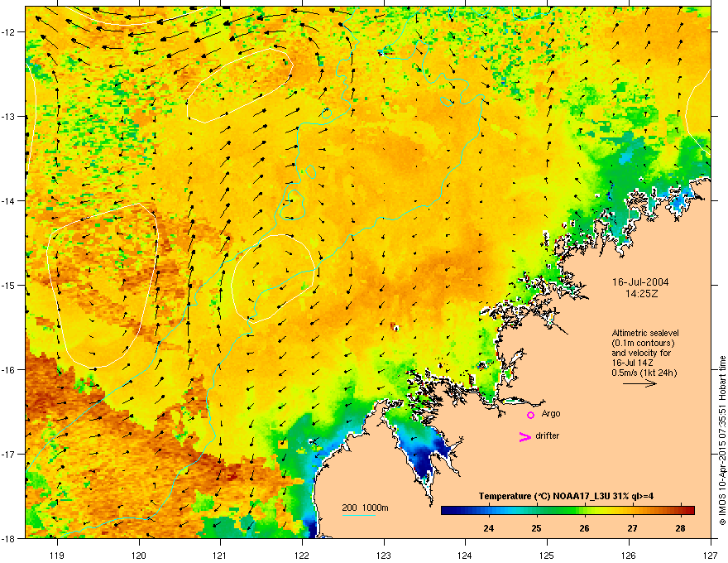Click the longitude axis label '121'
728x563 pixels.
pyautogui.click(x=220, y=555)
